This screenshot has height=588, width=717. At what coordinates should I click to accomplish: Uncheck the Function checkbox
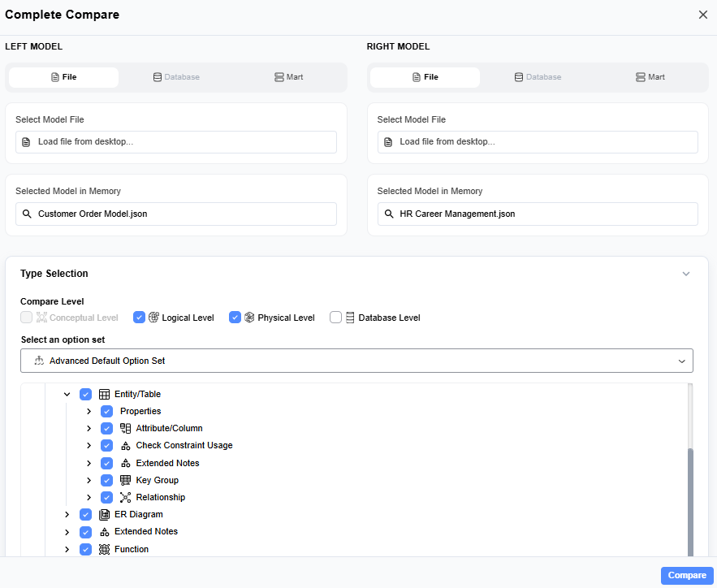point(85,549)
